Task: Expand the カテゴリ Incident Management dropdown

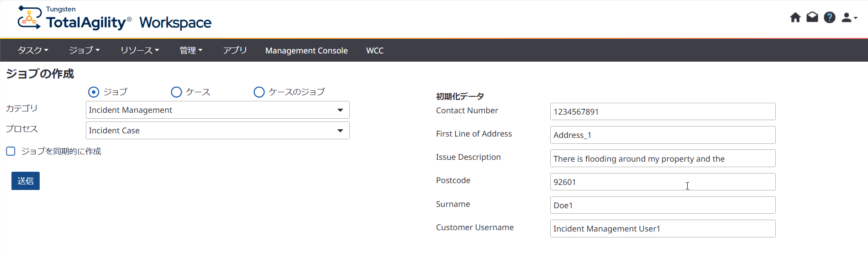Action: coord(217,110)
